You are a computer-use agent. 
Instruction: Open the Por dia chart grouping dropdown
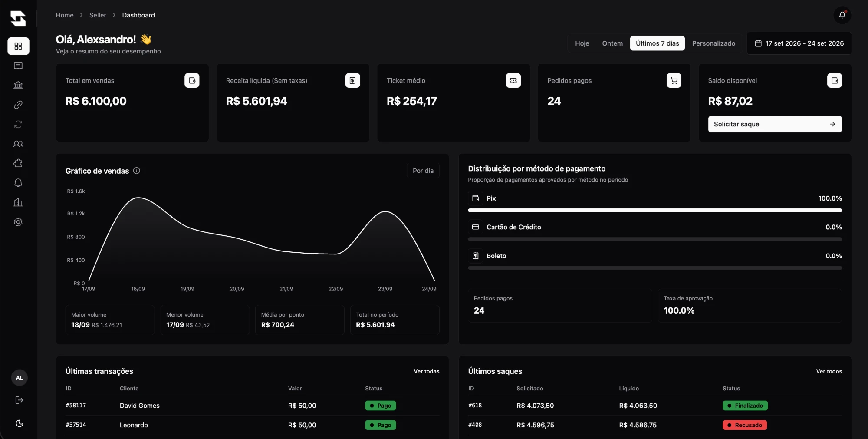coord(423,171)
